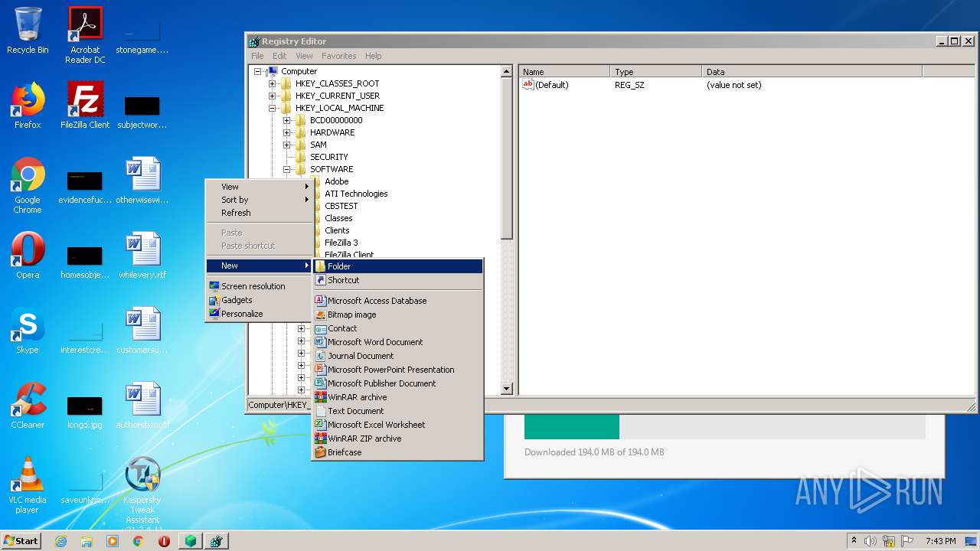Create a new Microsoft Excel Worksheet

397,425
